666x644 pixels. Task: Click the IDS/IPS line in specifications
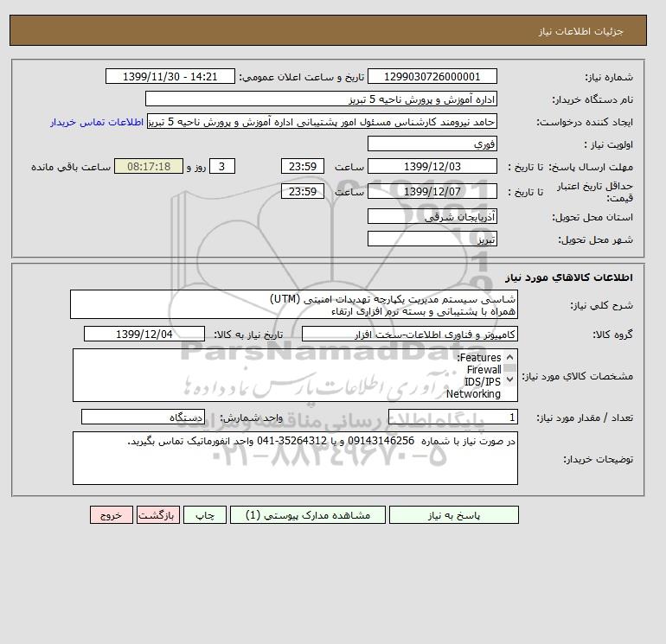(x=482, y=381)
